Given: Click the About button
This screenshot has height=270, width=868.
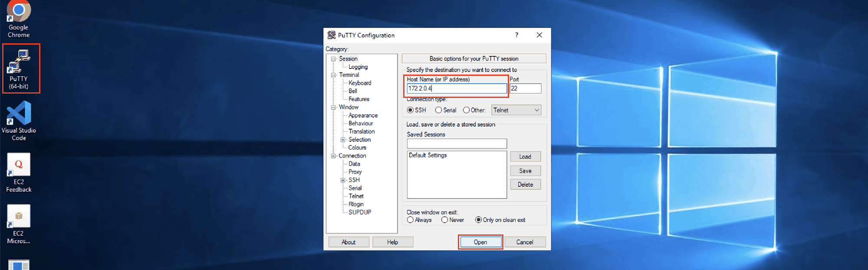Looking at the screenshot, I should point(349,242).
